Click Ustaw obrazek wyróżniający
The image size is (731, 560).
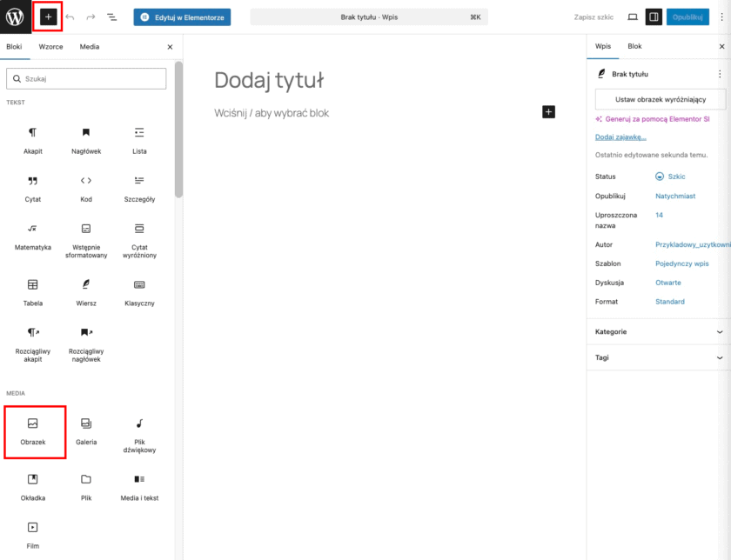660,98
